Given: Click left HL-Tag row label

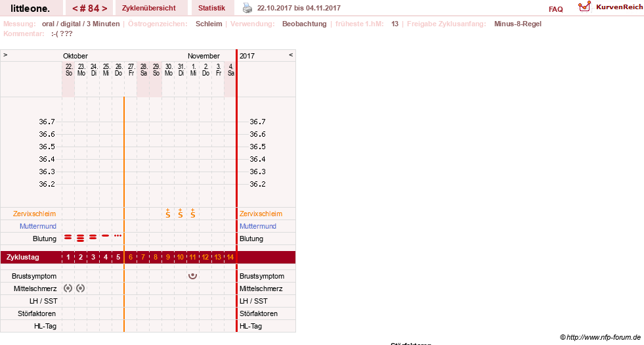Looking at the screenshot, I should click(45, 326).
